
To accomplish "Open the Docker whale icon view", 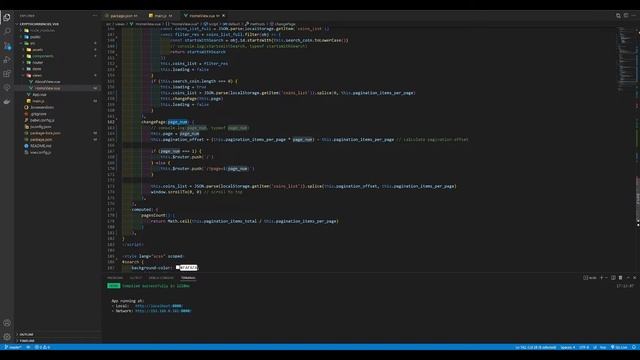I will (7, 102).
